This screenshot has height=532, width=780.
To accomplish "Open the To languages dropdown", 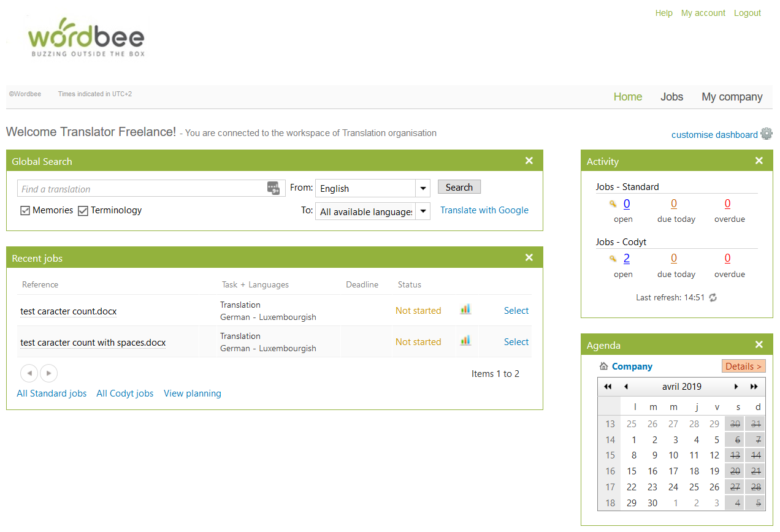I will tap(422, 211).
